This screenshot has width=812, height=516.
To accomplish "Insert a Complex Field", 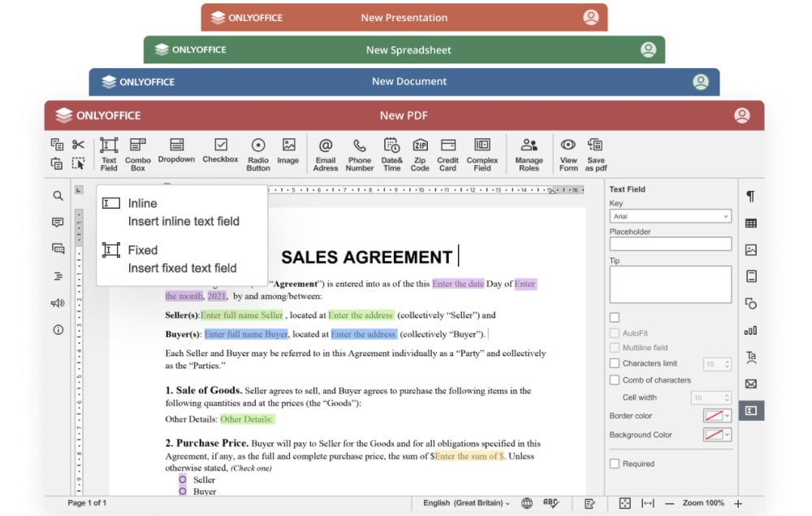I will (x=482, y=154).
